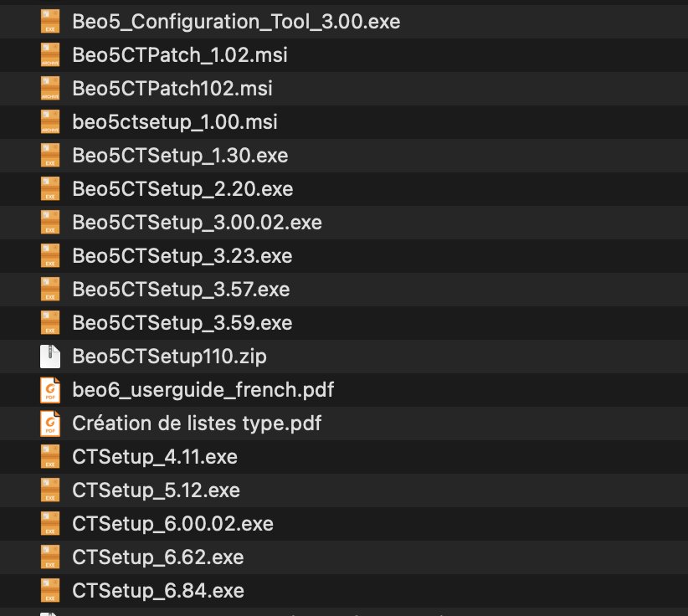Choose CTSetup_5.12.exe in the file list

157,490
